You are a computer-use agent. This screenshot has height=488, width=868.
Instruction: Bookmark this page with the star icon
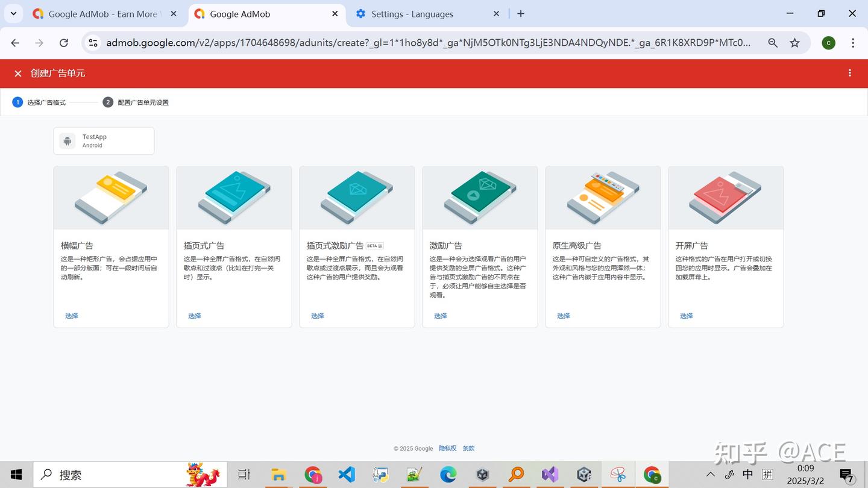(x=795, y=43)
